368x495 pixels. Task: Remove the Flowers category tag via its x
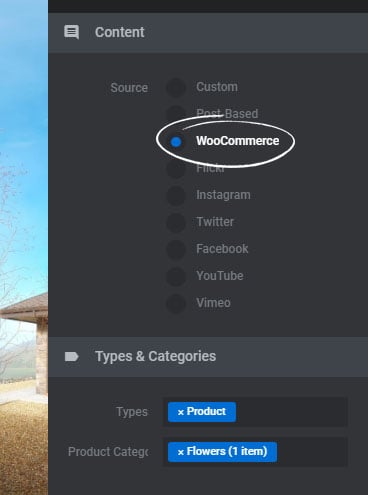[181, 452]
